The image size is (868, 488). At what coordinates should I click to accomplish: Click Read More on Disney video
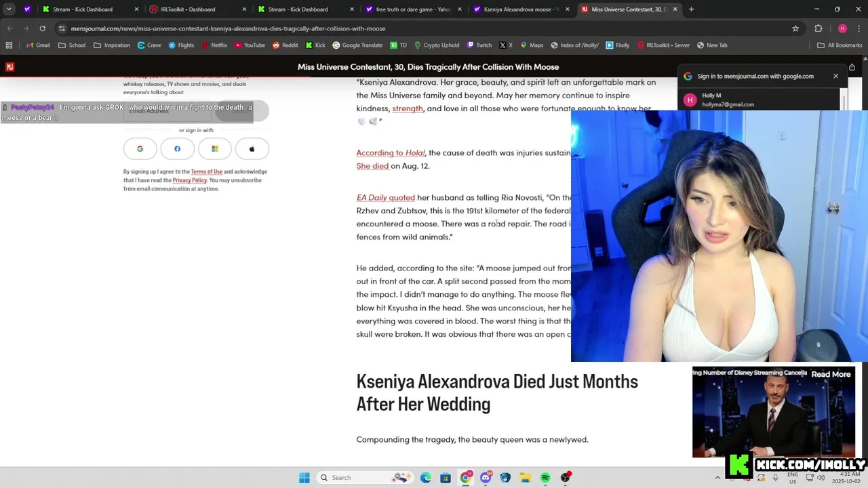831,374
